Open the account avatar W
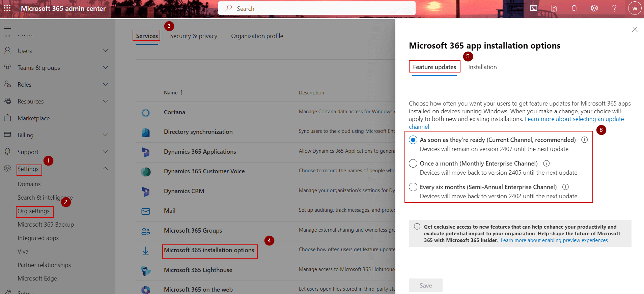 click(x=635, y=8)
